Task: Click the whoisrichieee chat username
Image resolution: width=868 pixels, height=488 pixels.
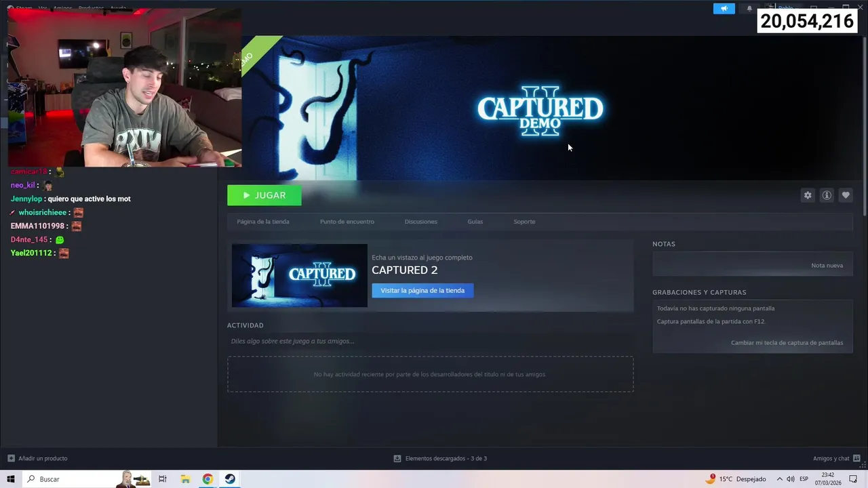Action: 43,212
